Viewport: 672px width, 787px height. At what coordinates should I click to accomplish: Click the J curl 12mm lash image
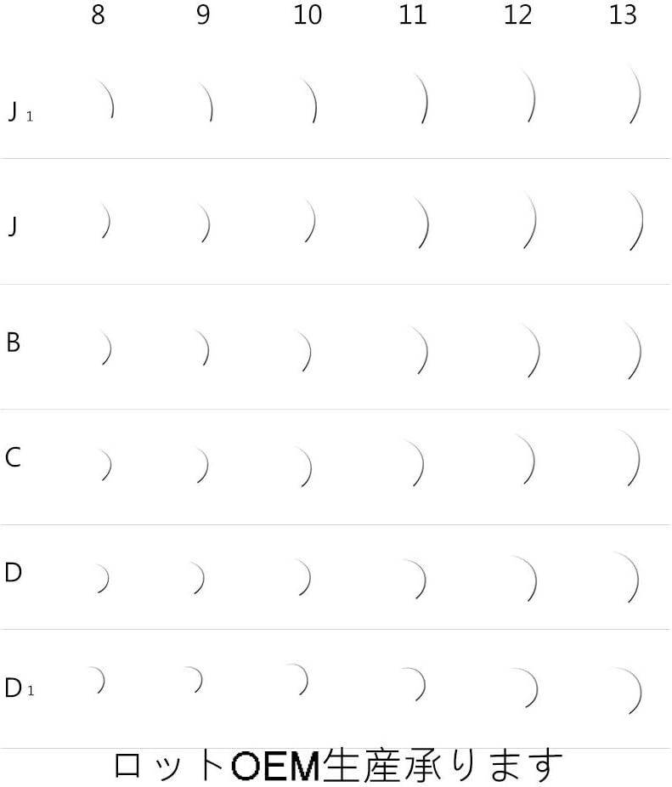tap(530, 219)
